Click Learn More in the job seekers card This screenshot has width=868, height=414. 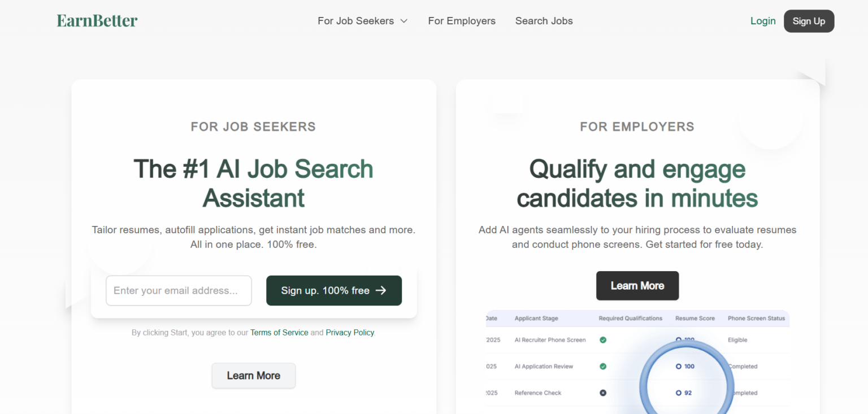253,376
